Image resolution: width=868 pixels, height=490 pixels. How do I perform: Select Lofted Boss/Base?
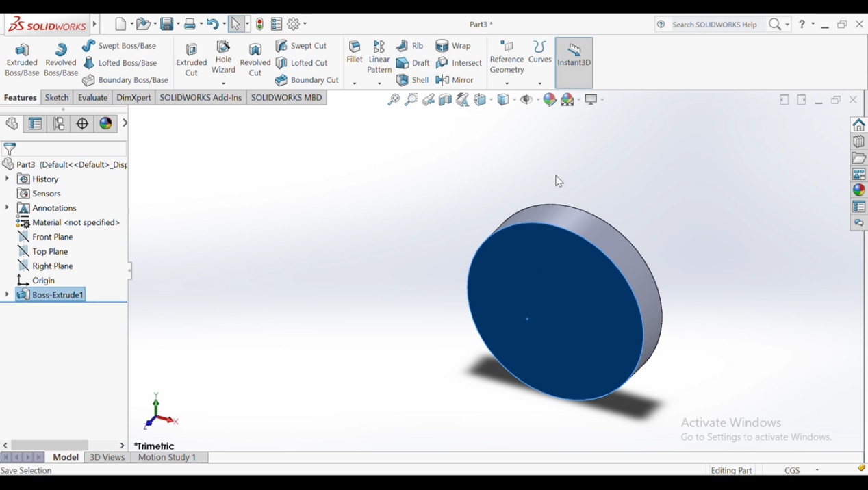pyautogui.click(x=120, y=63)
